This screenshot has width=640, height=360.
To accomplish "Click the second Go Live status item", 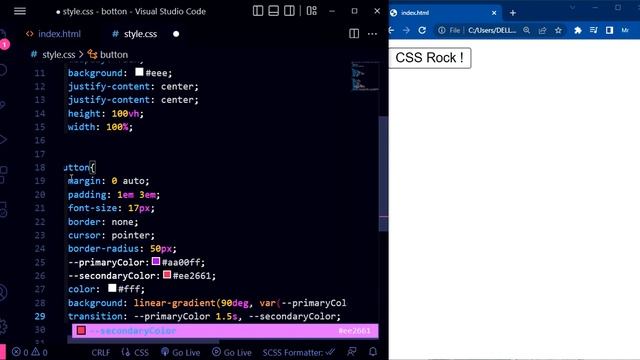I will [x=232, y=353].
